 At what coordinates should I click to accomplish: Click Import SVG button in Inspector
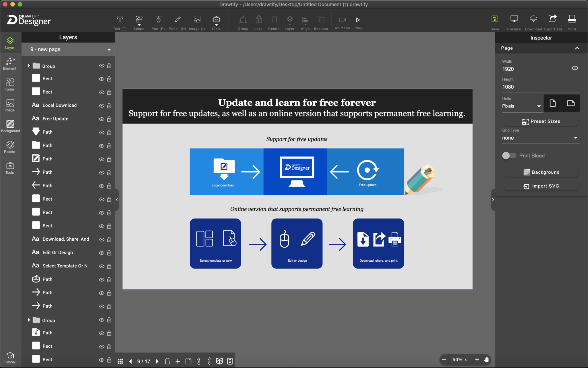(x=541, y=186)
